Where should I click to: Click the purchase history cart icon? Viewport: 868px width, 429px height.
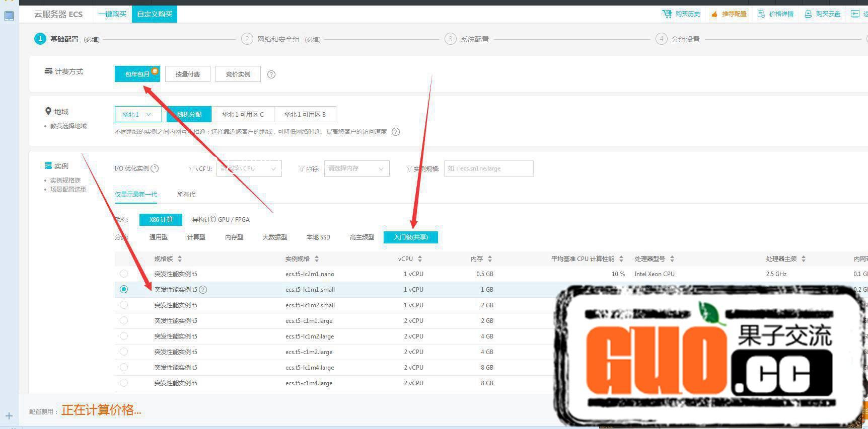pos(667,14)
